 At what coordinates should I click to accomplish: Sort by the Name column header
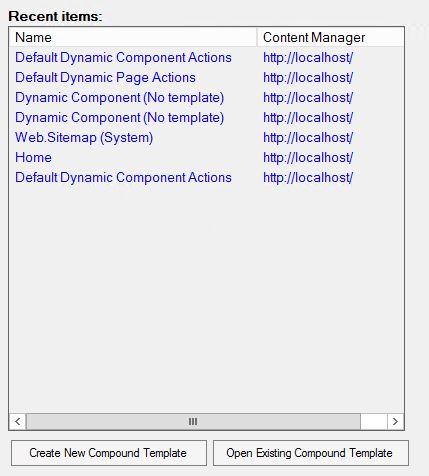click(x=133, y=37)
